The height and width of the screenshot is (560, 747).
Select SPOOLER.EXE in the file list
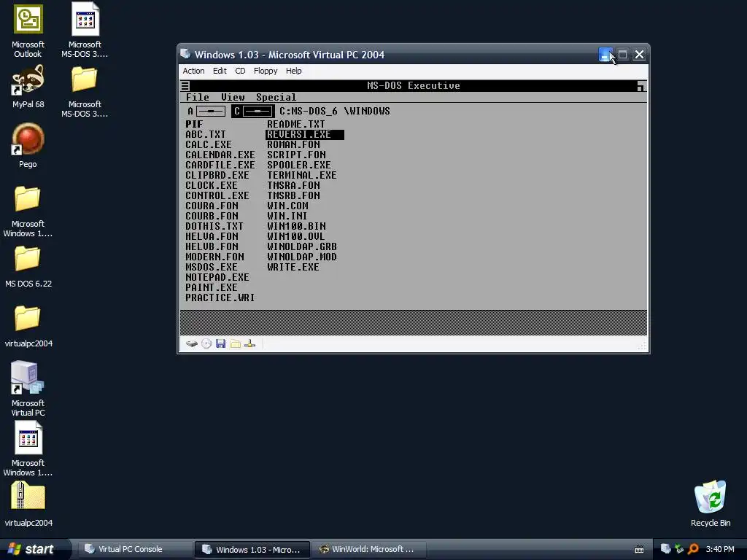coord(298,166)
